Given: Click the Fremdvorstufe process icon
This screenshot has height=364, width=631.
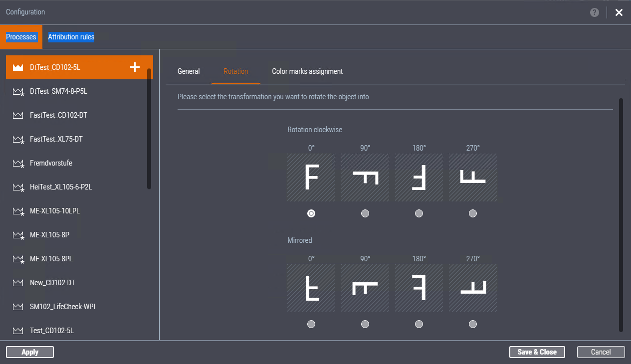Looking at the screenshot, I should (x=17, y=163).
